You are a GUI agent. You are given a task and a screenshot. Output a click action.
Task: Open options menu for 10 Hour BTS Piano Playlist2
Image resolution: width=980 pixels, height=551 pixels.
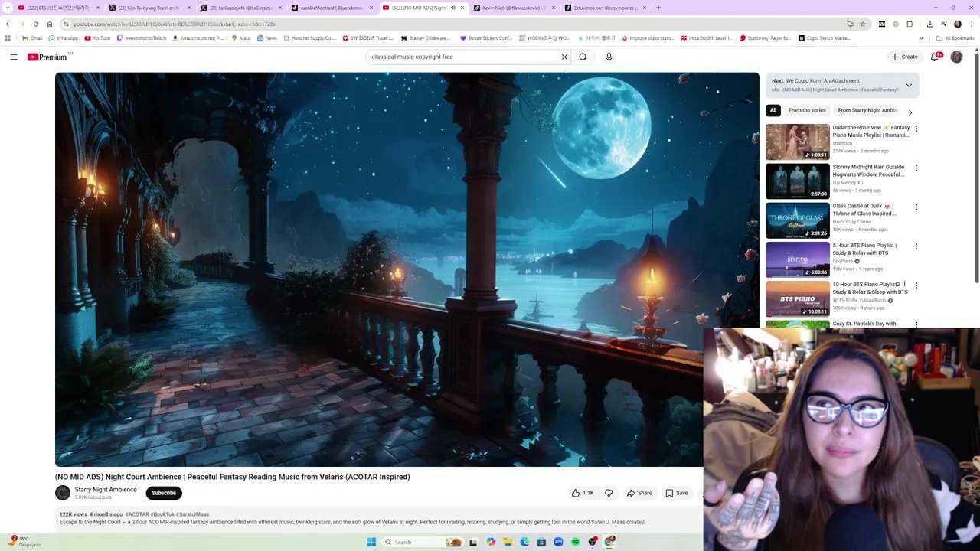pos(916,285)
